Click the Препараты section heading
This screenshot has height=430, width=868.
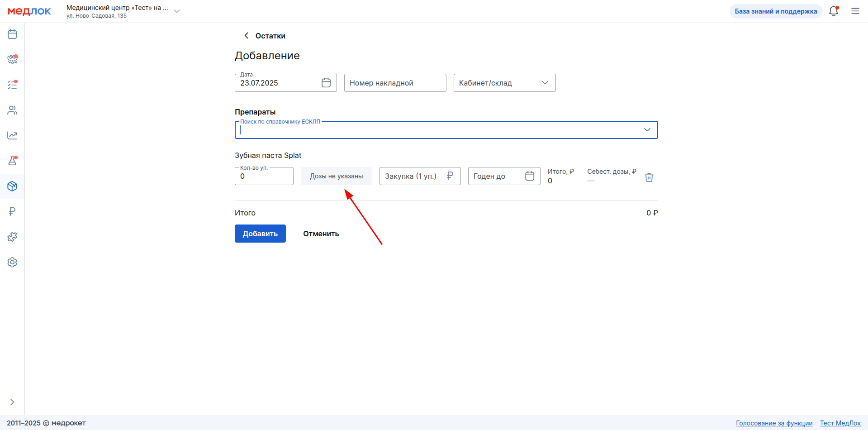tap(255, 112)
